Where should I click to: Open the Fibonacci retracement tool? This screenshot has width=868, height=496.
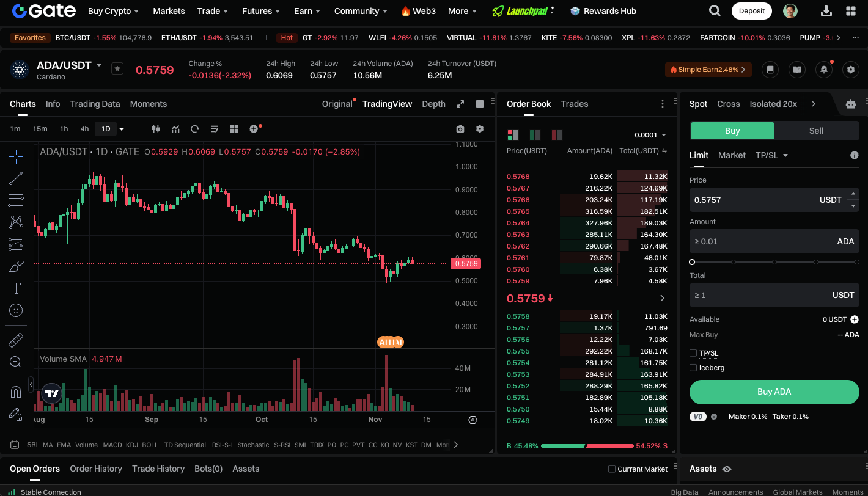click(16, 200)
